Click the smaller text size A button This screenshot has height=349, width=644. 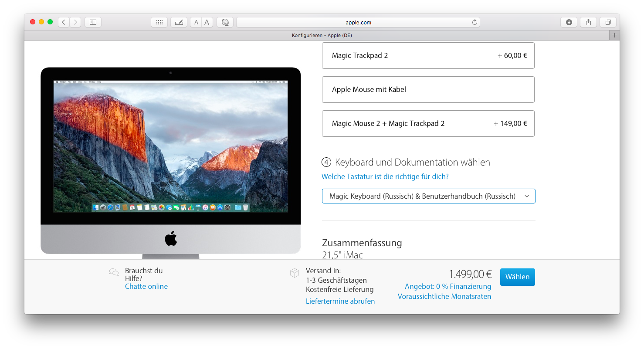pos(196,22)
